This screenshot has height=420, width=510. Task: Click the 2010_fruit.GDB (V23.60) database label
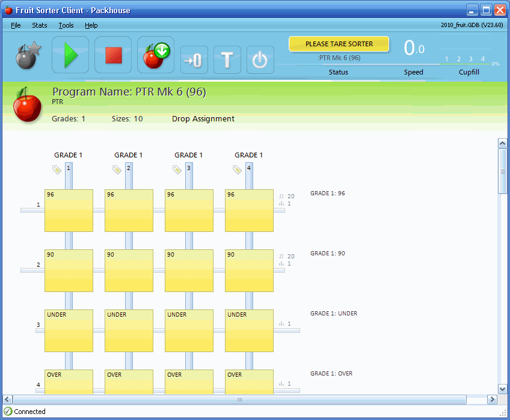(472, 25)
